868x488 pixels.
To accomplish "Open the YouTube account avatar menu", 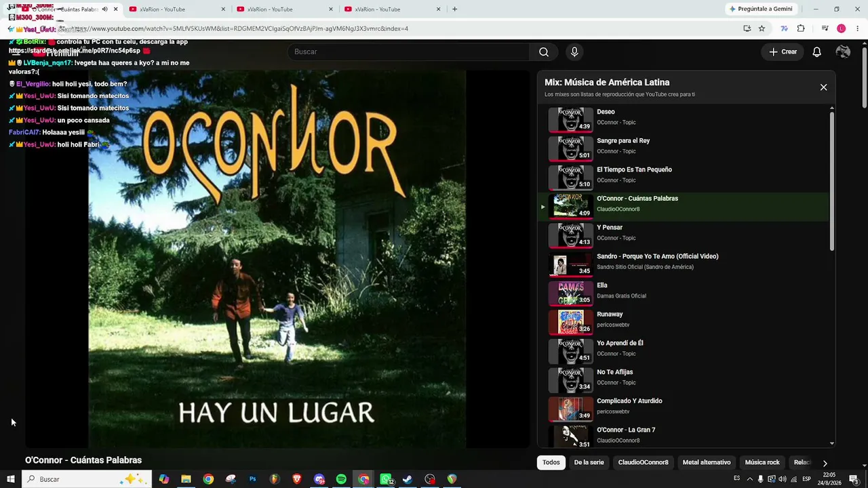I will click(x=843, y=52).
